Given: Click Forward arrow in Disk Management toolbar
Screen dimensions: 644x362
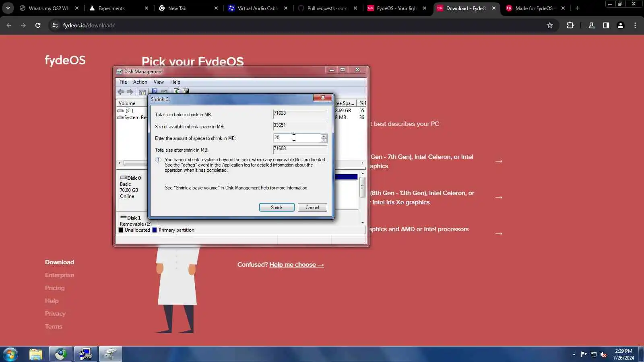Looking at the screenshot, I should tap(130, 92).
